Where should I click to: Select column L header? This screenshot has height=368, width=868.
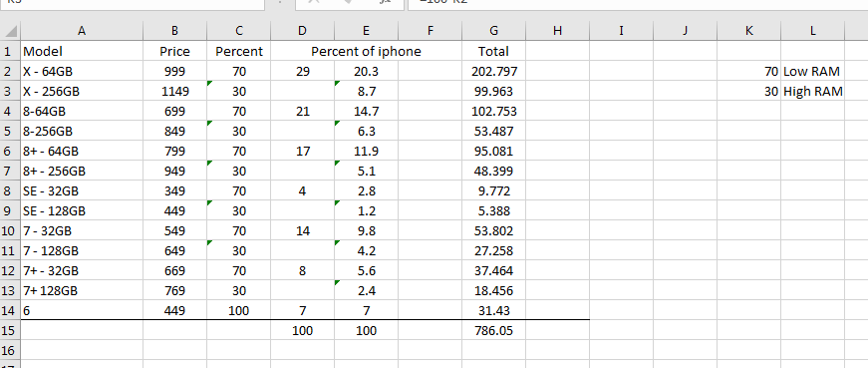812,31
